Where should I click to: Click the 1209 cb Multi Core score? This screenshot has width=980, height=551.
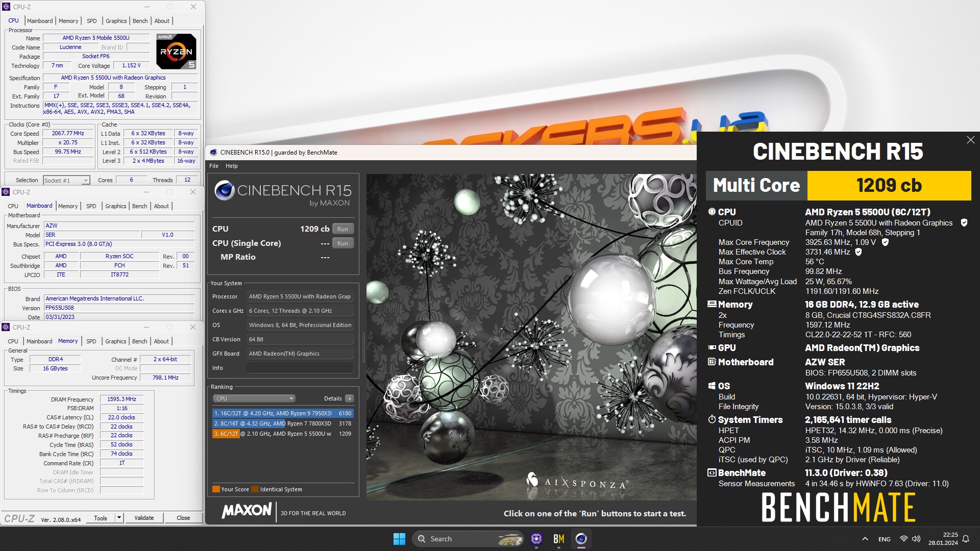coord(889,185)
